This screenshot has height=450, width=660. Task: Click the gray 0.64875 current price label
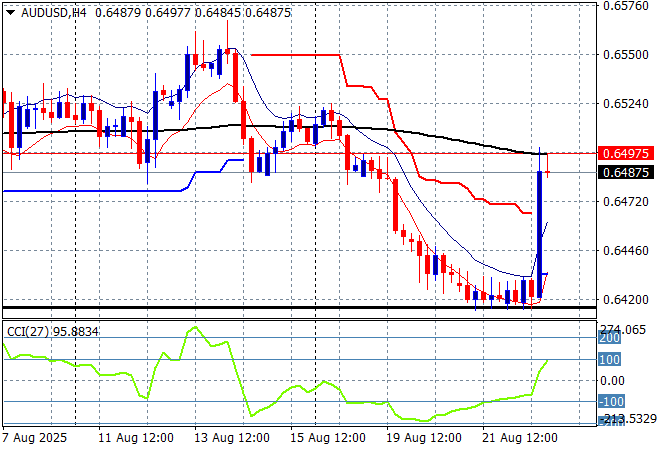(626, 172)
